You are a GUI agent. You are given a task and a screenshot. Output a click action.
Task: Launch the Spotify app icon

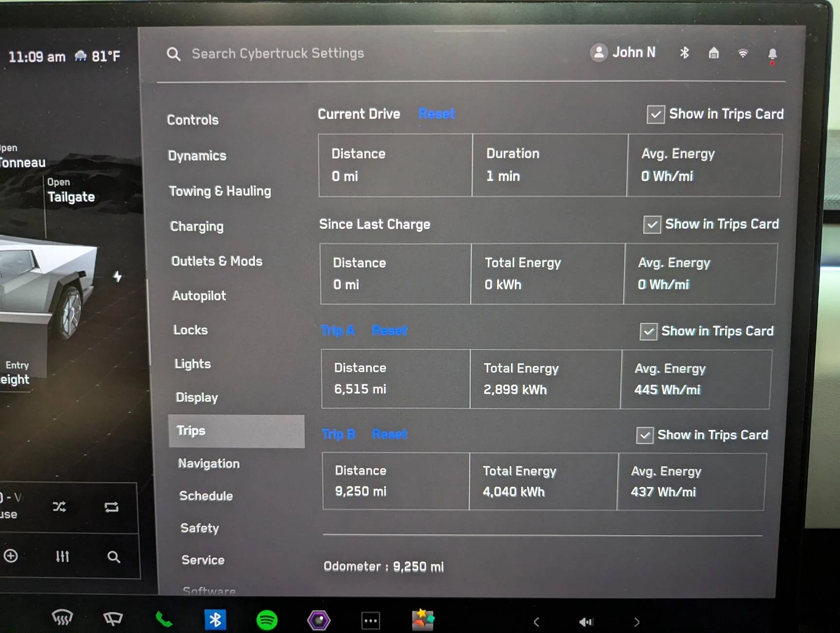(x=267, y=620)
